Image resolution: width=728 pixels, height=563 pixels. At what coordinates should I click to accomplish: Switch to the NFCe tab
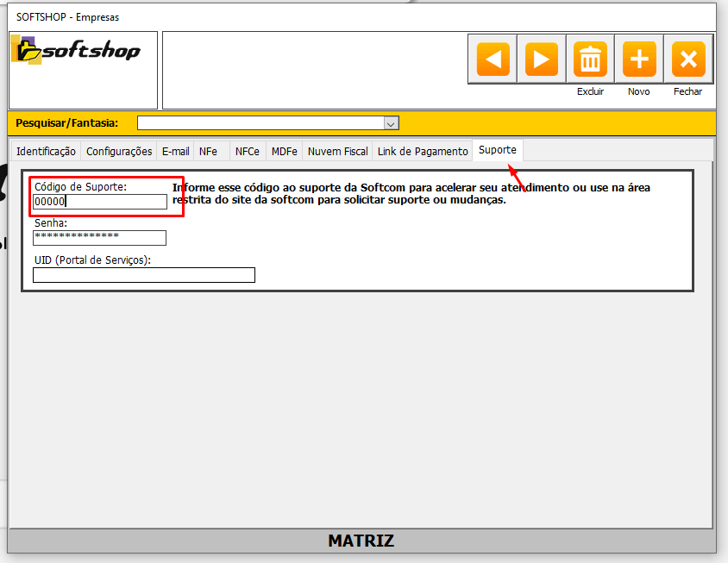(247, 151)
